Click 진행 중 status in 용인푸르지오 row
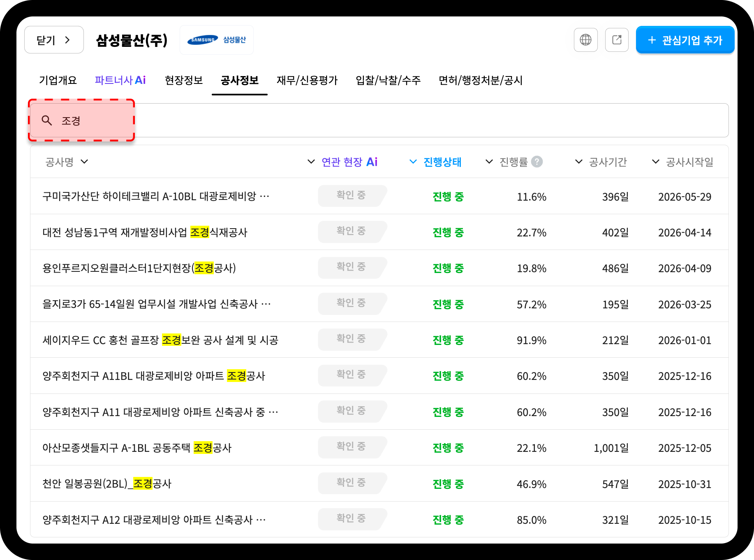The width and height of the screenshot is (754, 560). [x=448, y=268]
